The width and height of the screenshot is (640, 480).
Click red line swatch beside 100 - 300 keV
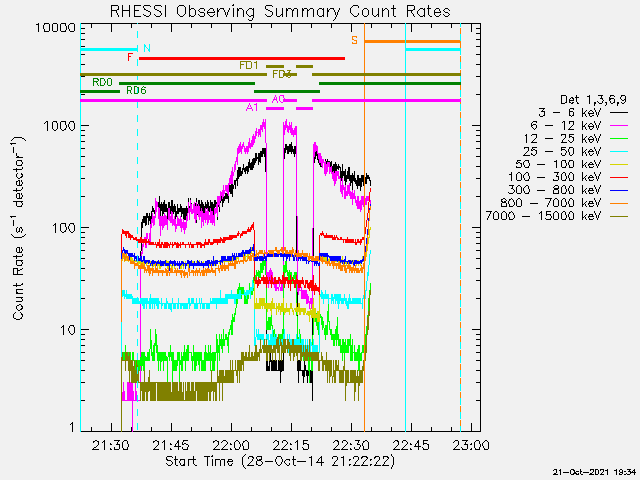point(619,177)
